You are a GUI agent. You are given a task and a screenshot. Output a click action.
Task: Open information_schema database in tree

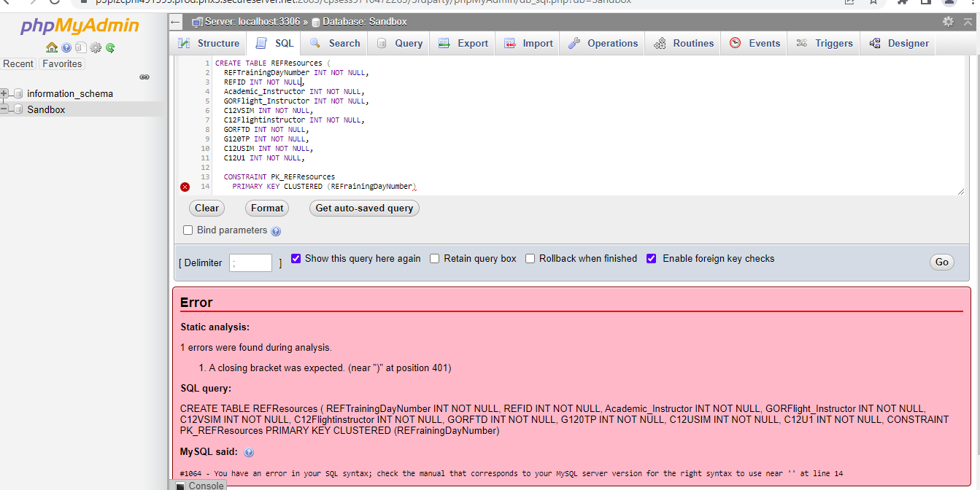70,93
